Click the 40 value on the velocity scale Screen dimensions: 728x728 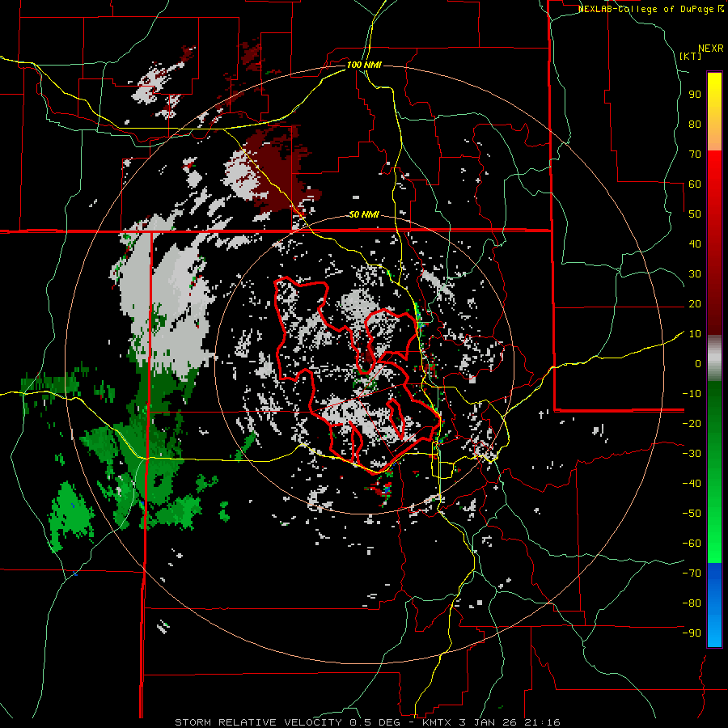point(695,243)
